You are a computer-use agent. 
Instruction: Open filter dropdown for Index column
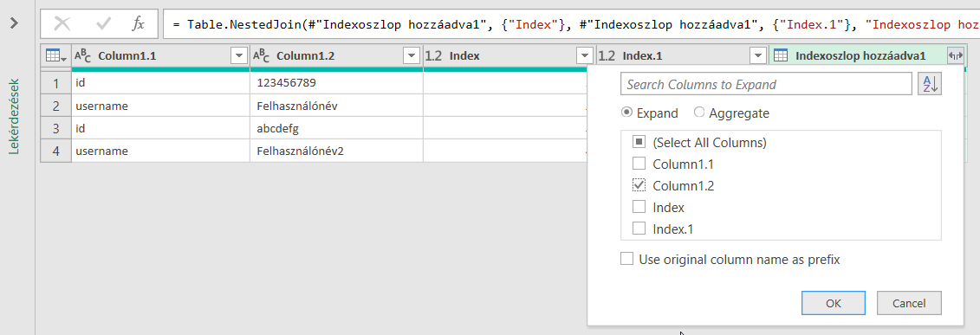point(585,55)
